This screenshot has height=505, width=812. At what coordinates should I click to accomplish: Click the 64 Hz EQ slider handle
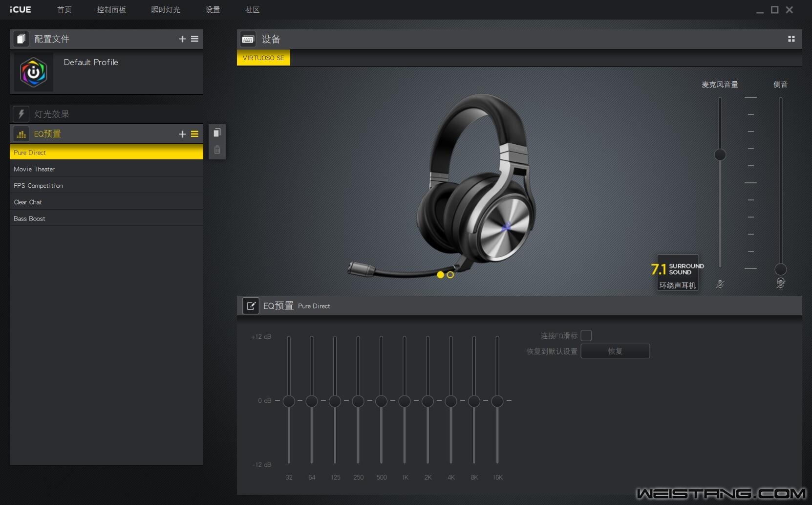click(312, 401)
